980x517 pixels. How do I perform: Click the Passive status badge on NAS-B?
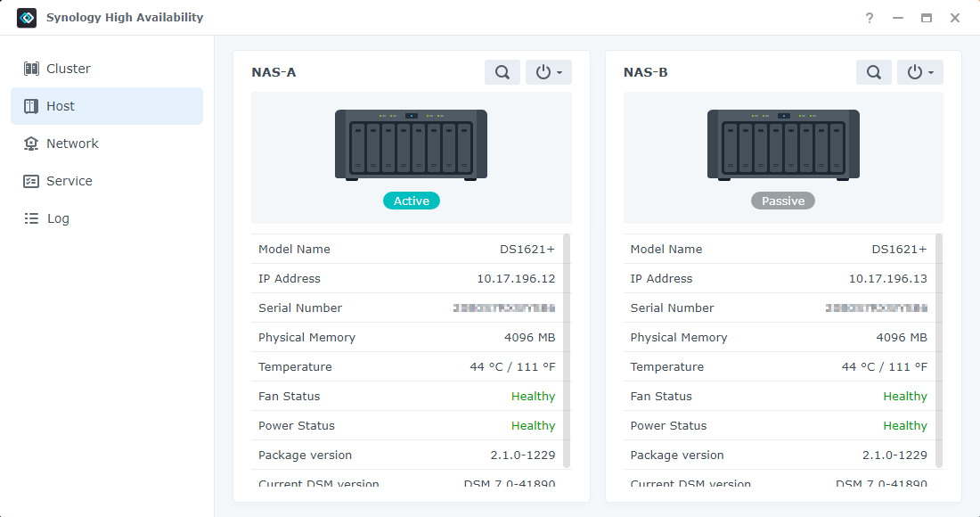click(782, 201)
